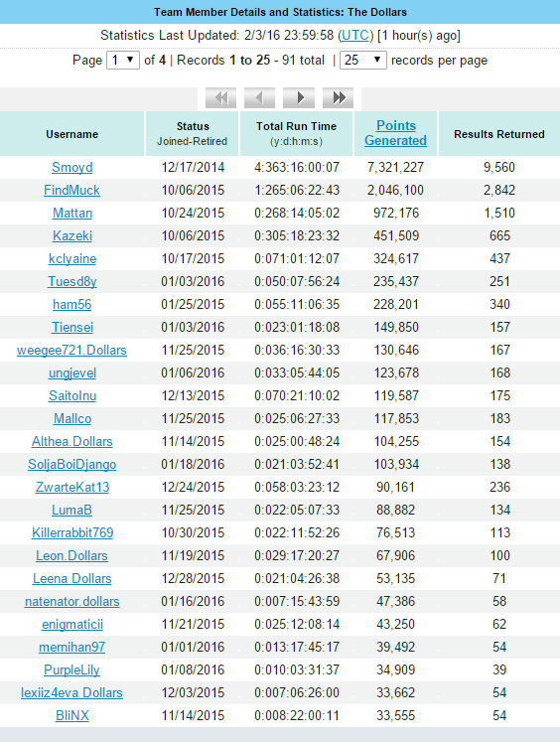View SoljaBoiDjango's statistics

coord(71,464)
